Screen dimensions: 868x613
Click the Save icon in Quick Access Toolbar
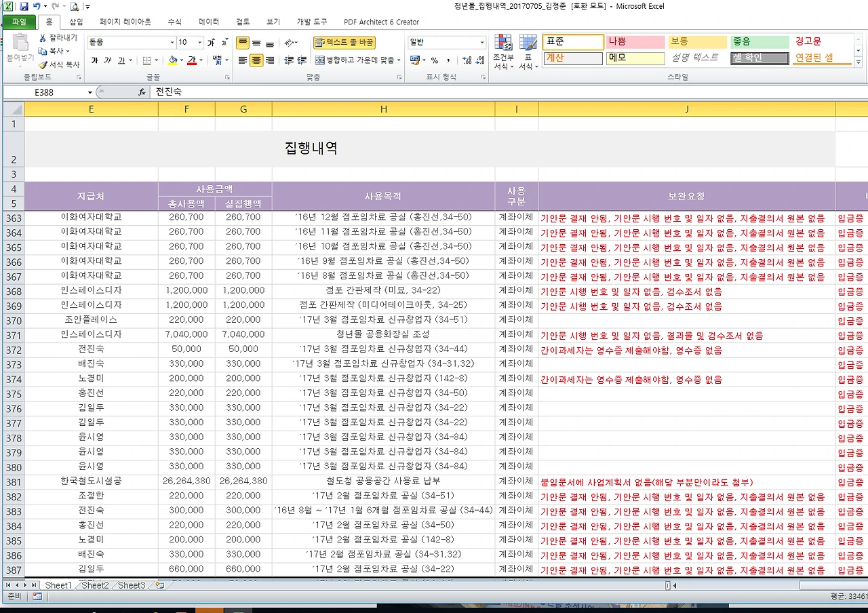pyautogui.click(x=22, y=5)
